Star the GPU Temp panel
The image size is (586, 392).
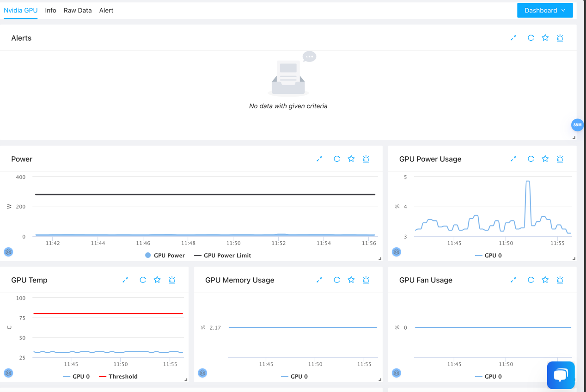[157, 280]
